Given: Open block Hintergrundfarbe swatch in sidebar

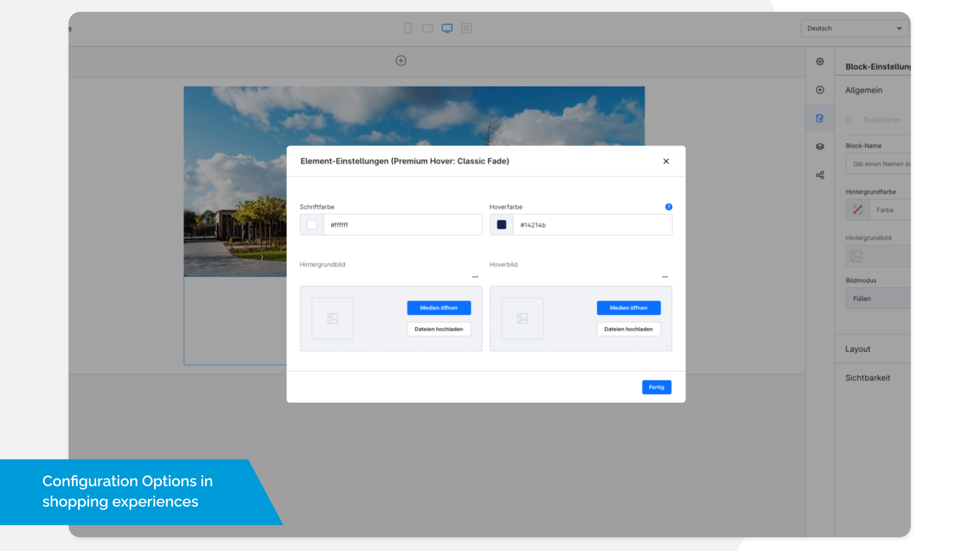Looking at the screenshot, I should click(857, 210).
